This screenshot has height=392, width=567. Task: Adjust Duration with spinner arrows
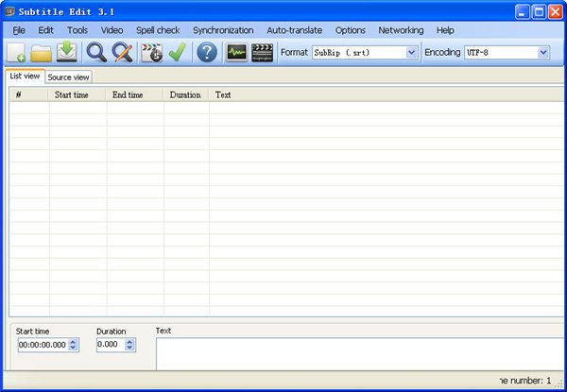coord(129,345)
